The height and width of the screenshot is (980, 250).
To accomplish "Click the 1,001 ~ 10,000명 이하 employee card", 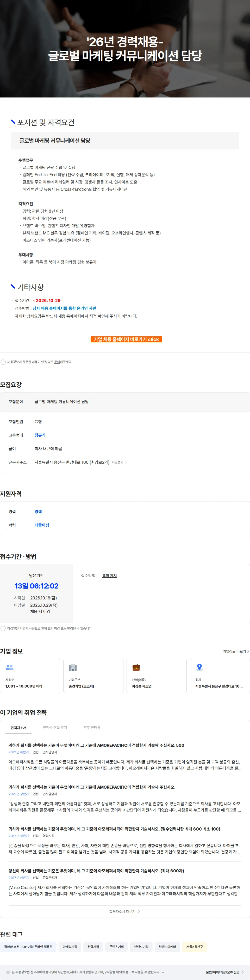I will (x=30, y=676).
